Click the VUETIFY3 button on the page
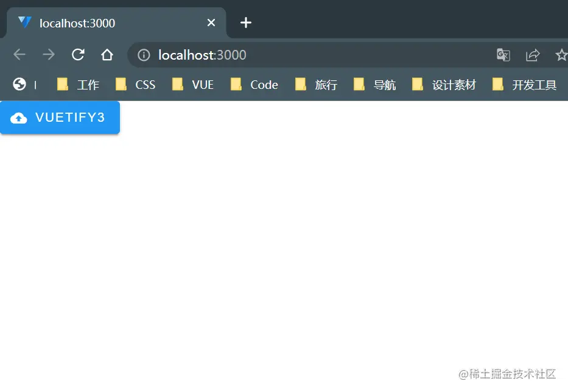Image resolution: width=568 pixels, height=392 pixels. click(x=60, y=117)
